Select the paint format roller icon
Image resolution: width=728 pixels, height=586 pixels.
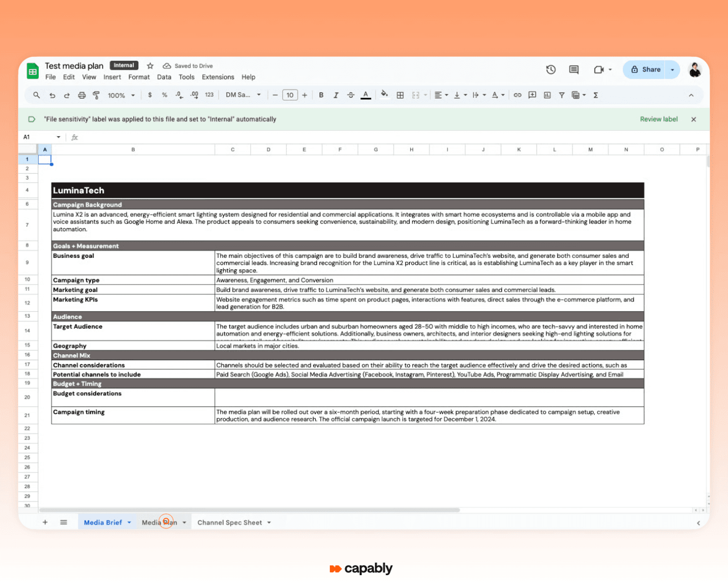[x=96, y=95]
